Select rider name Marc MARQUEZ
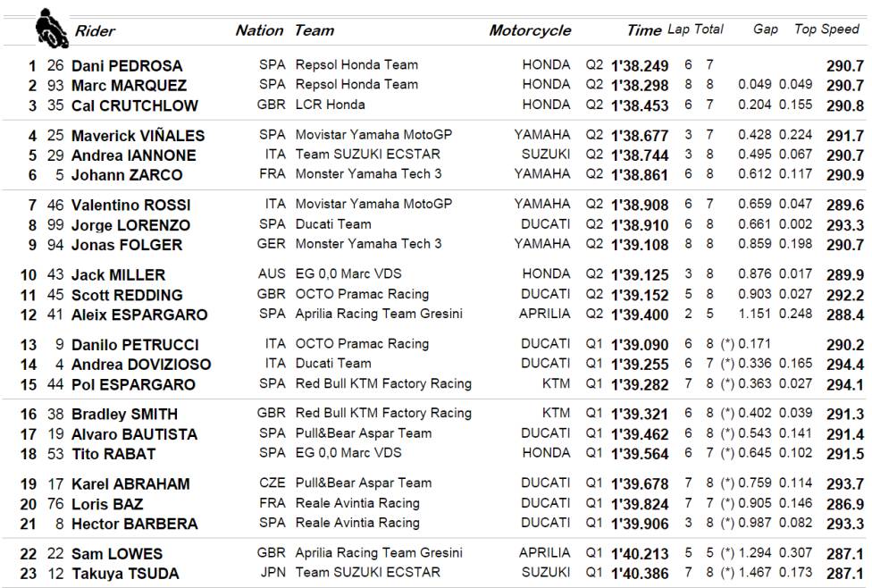This screenshot has height=588, width=872. coord(129,86)
